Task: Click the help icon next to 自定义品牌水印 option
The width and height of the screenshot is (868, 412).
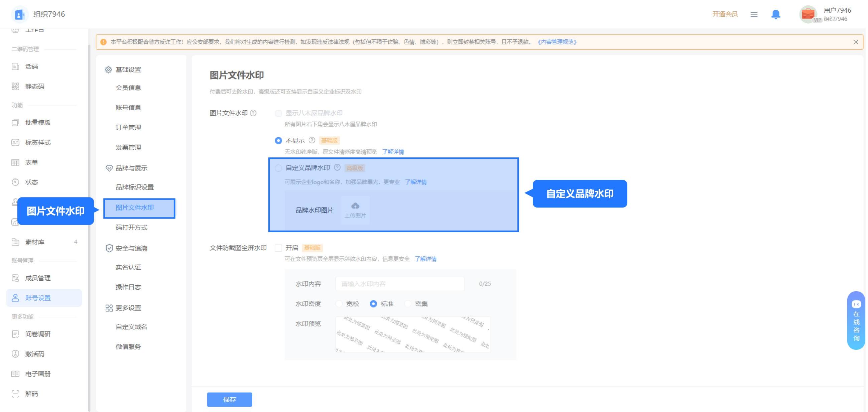Action: [x=337, y=167]
